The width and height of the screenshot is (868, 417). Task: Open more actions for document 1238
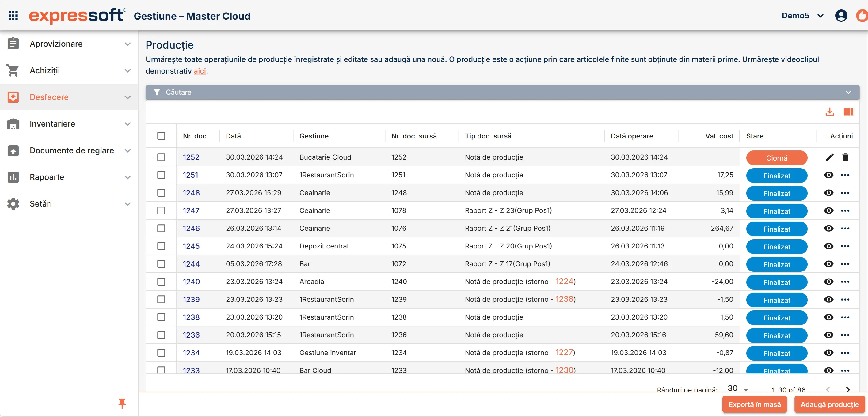[x=845, y=317]
